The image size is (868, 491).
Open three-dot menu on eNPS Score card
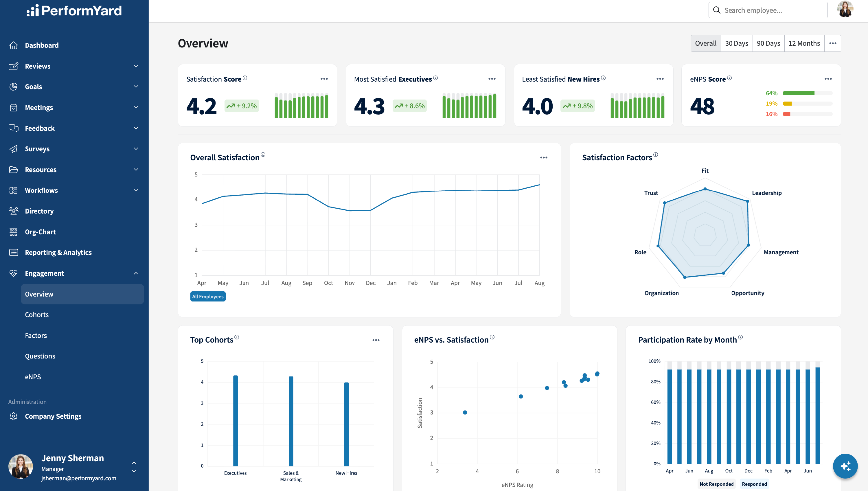point(828,79)
